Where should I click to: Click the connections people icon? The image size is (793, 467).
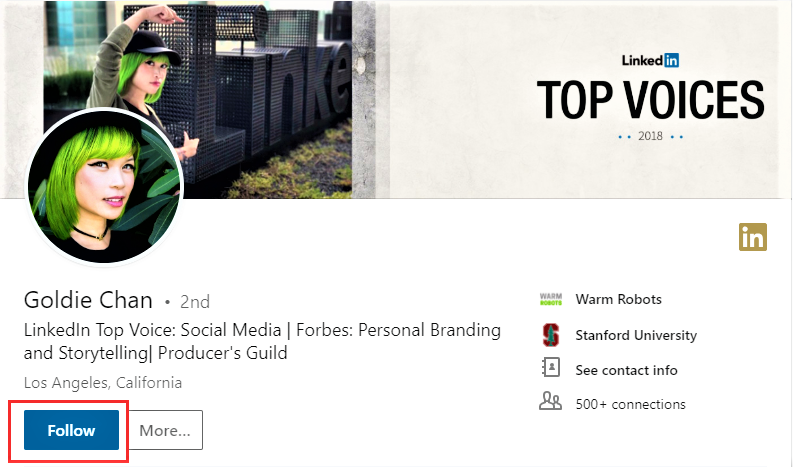pos(550,401)
